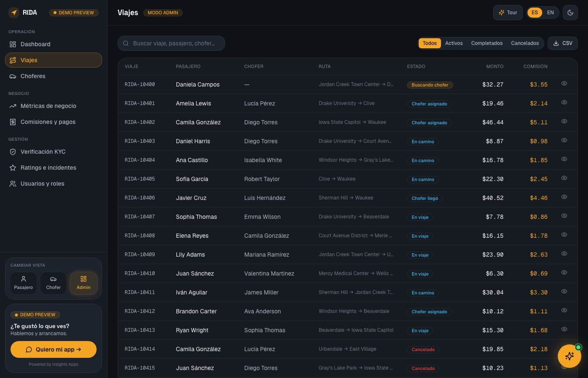This screenshot has width=588, height=378.
Task: Open the sparkle assistant floating button
Action: [x=570, y=356]
